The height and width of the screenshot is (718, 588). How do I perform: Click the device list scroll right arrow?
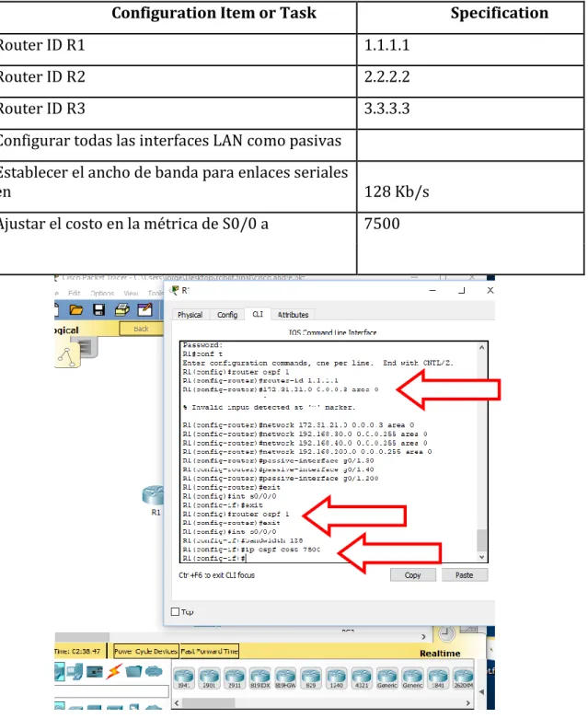pyautogui.click(x=468, y=703)
